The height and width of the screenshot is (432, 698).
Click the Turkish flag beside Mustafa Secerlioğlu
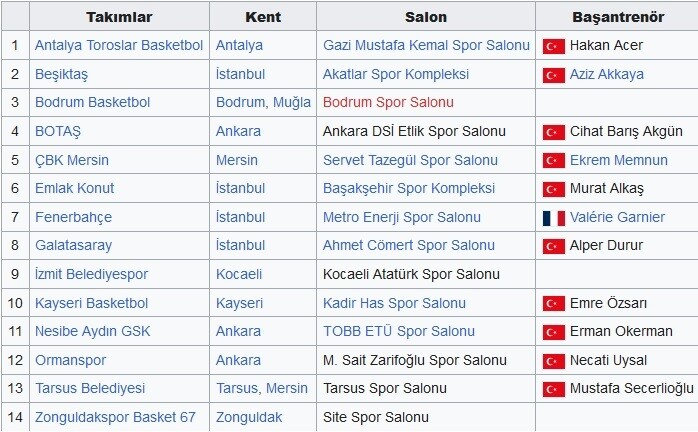pyautogui.click(x=553, y=389)
